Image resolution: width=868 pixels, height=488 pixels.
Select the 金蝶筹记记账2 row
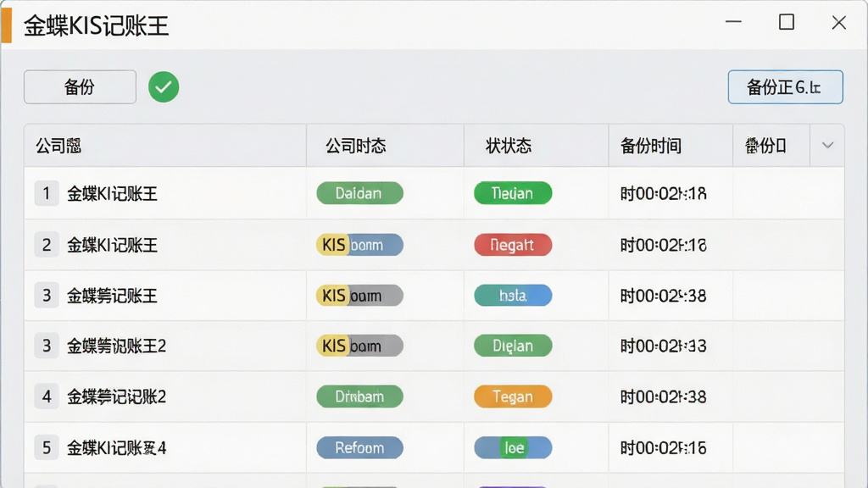tap(434, 396)
